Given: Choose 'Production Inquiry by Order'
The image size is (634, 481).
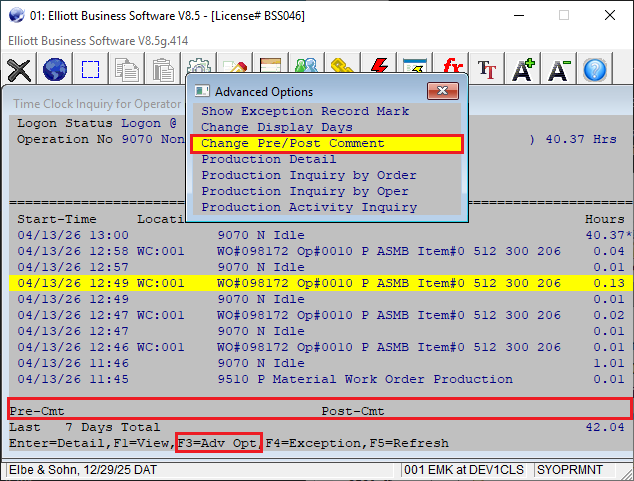Looking at the screenshot, I should [309, 176].
